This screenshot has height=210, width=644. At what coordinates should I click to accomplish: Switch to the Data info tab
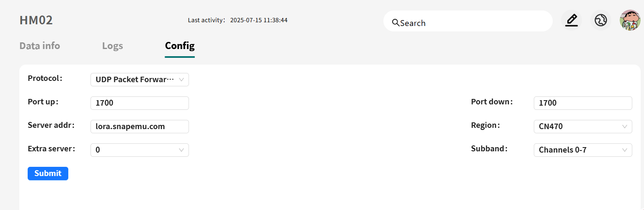(40, 46)
